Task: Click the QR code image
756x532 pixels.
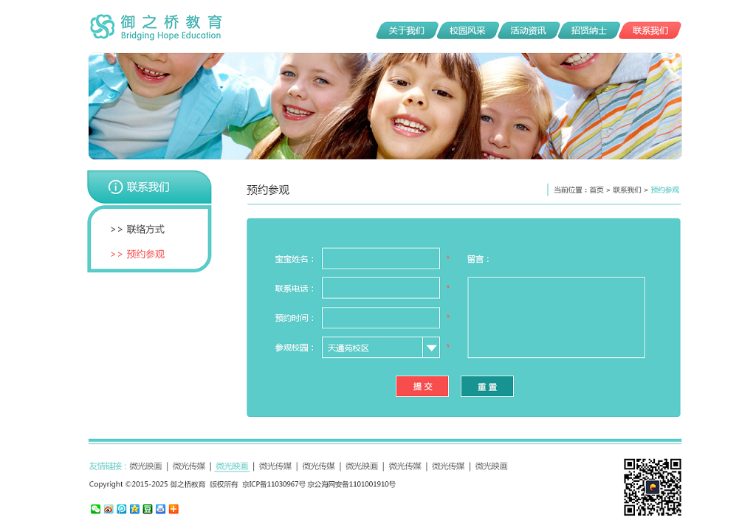Action: point(652,487)
